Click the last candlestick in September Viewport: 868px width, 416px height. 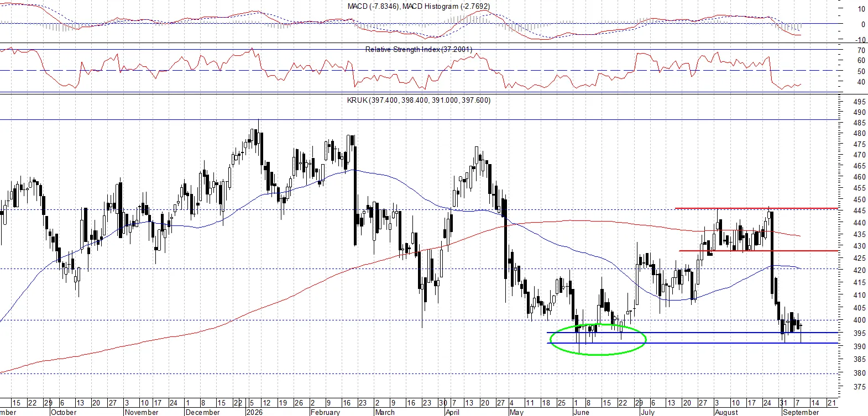[x=801, y=327]
